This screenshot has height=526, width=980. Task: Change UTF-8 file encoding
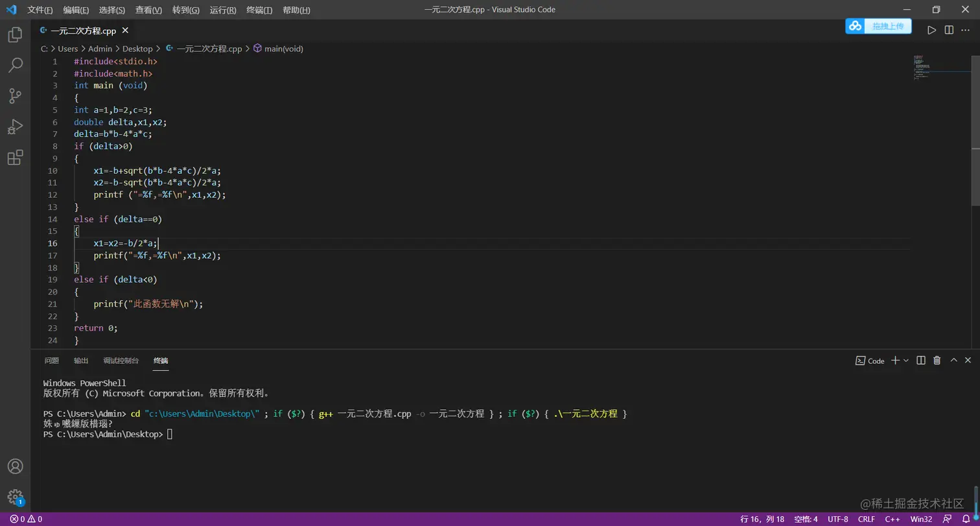[838, 519]
